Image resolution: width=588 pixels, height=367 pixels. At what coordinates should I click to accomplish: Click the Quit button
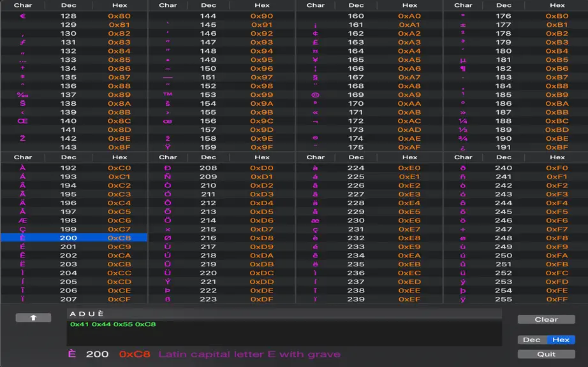tap(547, 354)
